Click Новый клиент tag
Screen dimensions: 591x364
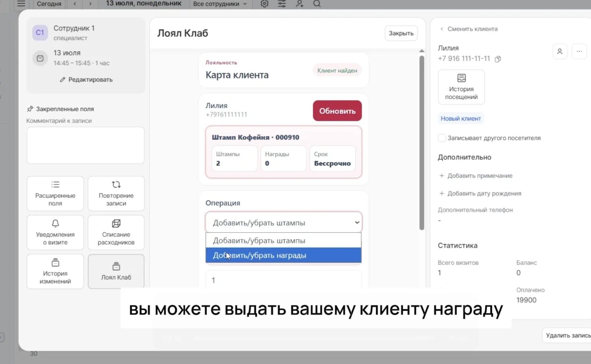[461, 119]
